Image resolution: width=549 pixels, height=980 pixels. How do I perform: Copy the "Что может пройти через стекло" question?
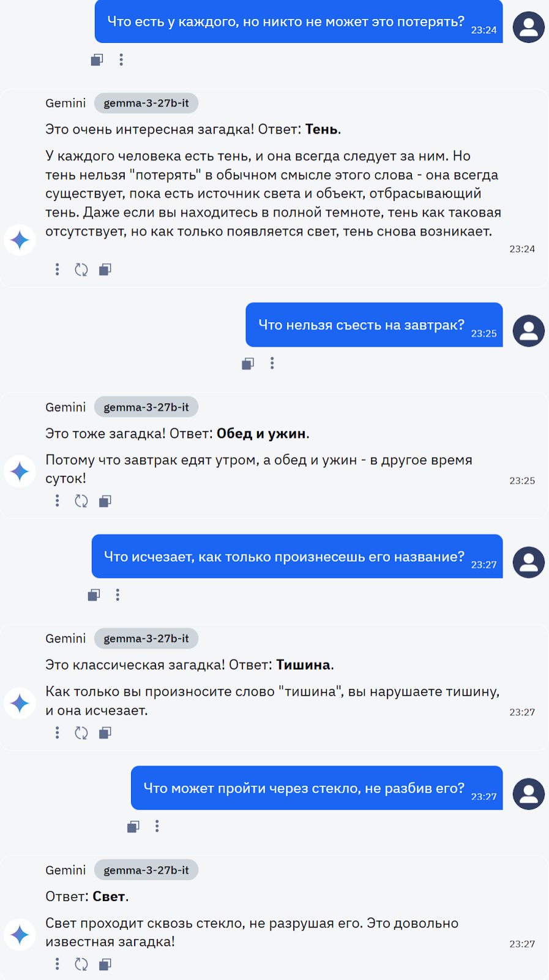(132, 826)
